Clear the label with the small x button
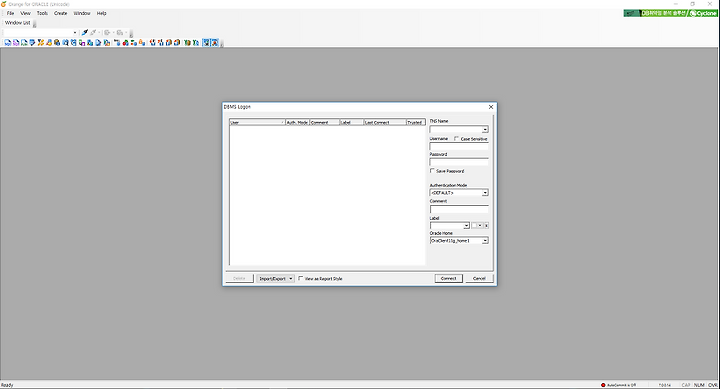The width and height of the screenshot is (720, 389). [x=486, y=226]
